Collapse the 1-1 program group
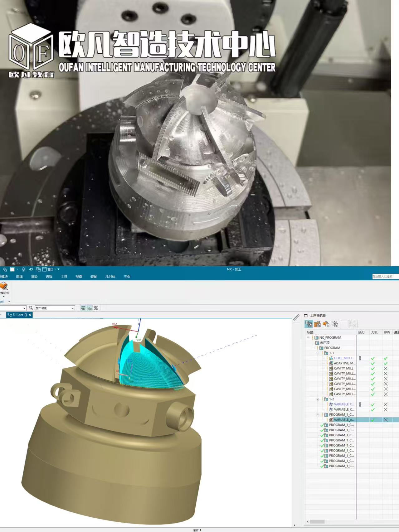Image resolution: width=399 pixels, height=532 pixels. pyautogui.click(x=318, y=353)
